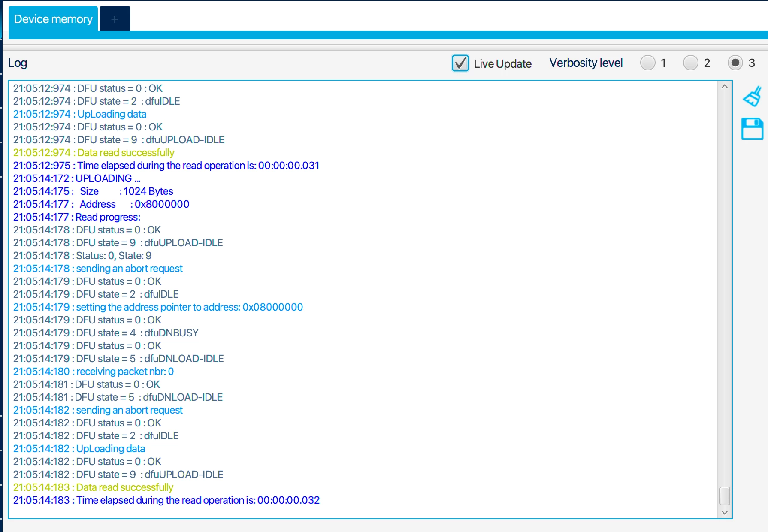Click the log scrollbar track above thumb
The image size is (768, 532).
coord(725,287)
